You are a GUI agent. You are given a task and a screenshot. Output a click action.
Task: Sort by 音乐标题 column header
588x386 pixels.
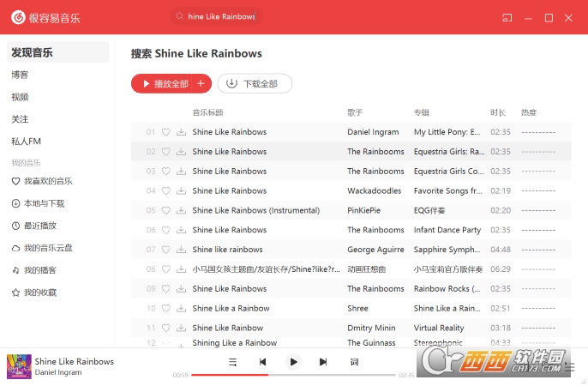click(207, 112)
